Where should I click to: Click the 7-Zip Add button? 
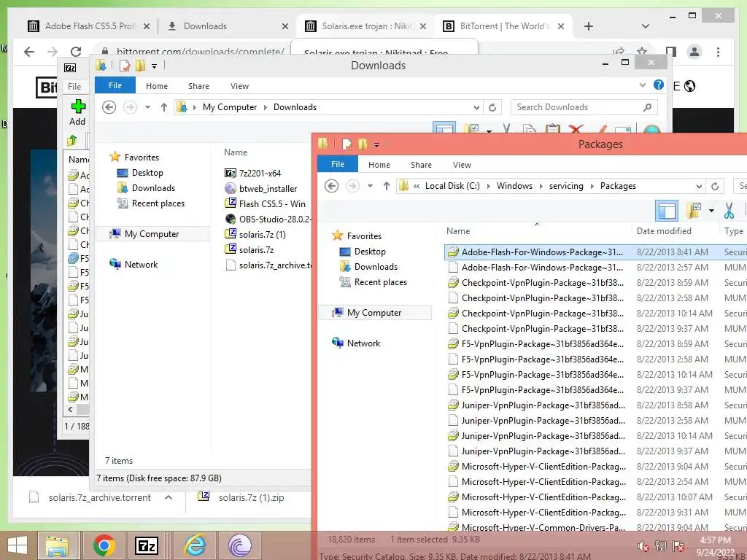pos(77,112)
